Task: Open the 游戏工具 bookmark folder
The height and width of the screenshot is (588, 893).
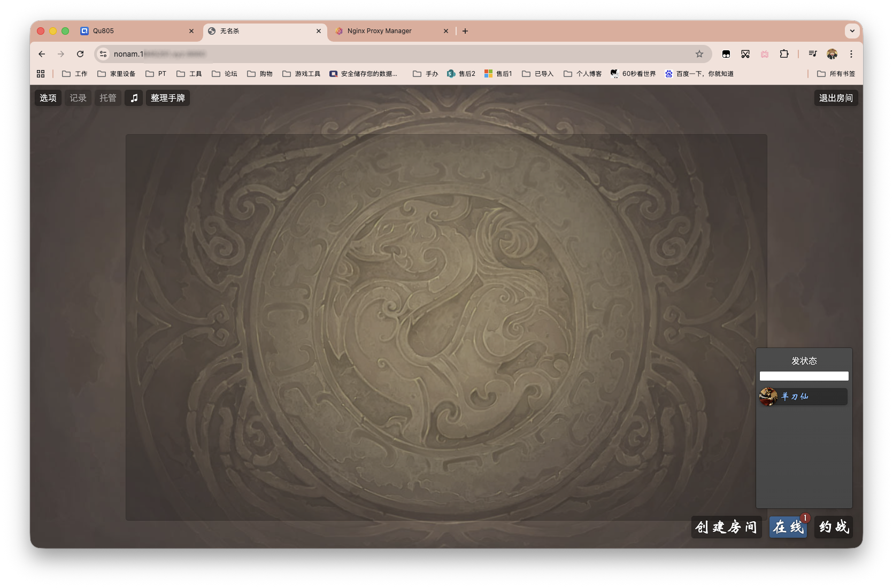Action: click(302, 74)
